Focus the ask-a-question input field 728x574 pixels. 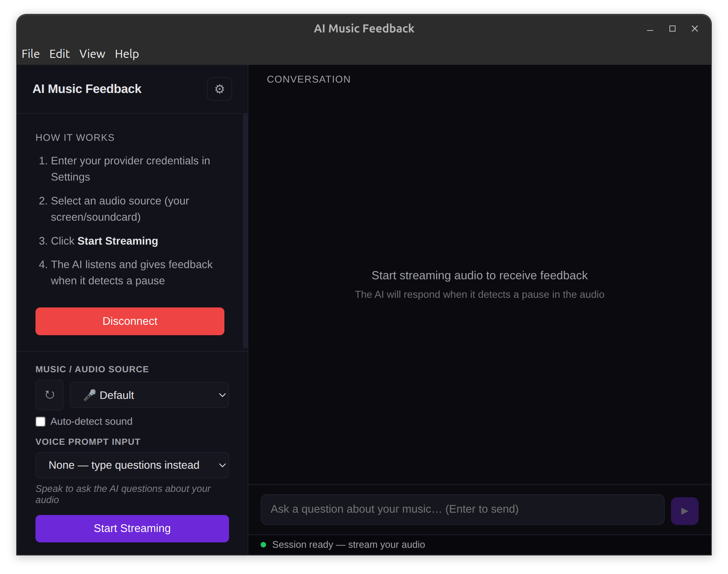click(x=462, y=509)
